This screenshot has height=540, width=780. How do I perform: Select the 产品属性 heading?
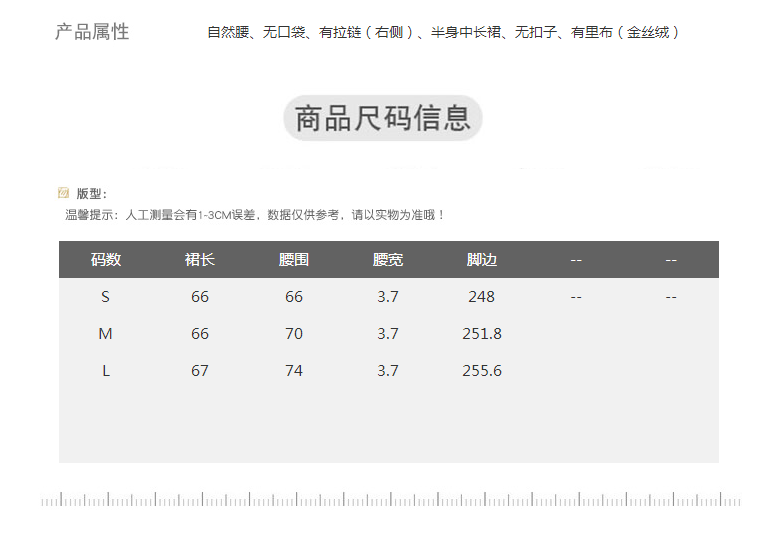click(92, 32)
